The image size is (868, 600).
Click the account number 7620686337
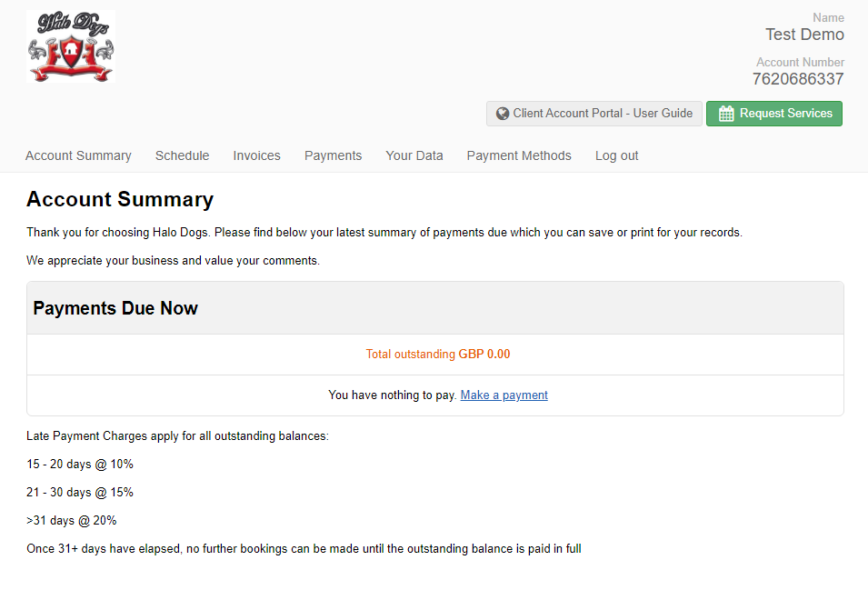[x=798, y=79]
